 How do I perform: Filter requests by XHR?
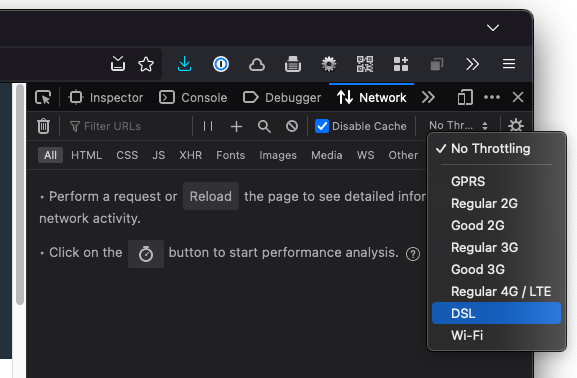(x=191, y=155)
